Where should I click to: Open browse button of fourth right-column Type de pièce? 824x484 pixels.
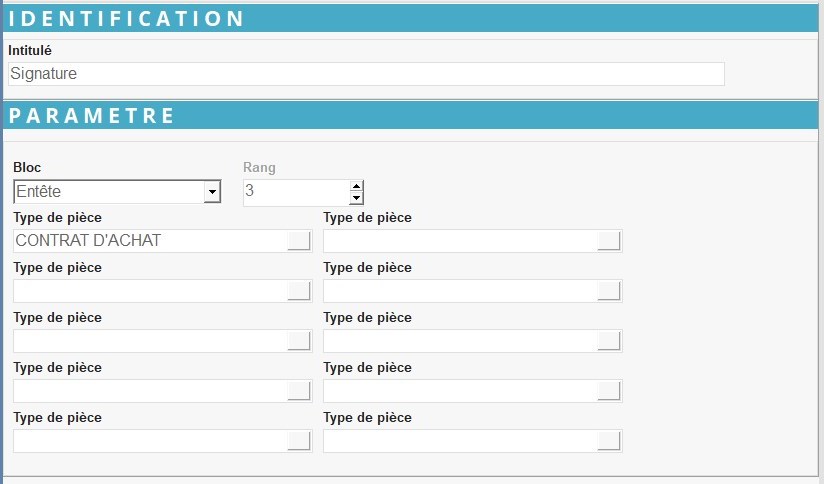point(609,391)
